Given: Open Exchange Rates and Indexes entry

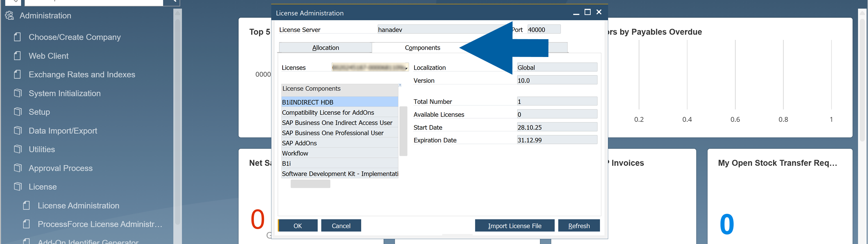Looking at the screenshot, I should 82,74.
